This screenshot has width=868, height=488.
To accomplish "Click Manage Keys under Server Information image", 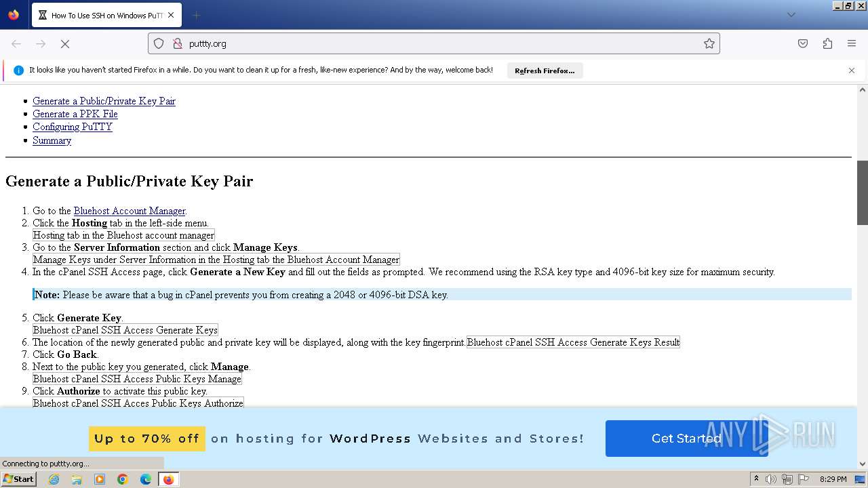I will 216,260.
